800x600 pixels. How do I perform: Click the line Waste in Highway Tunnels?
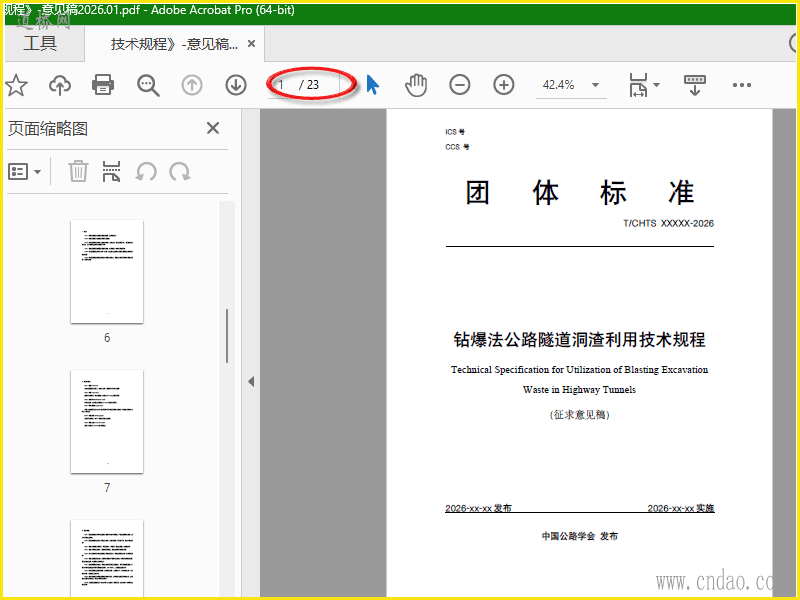579,389
